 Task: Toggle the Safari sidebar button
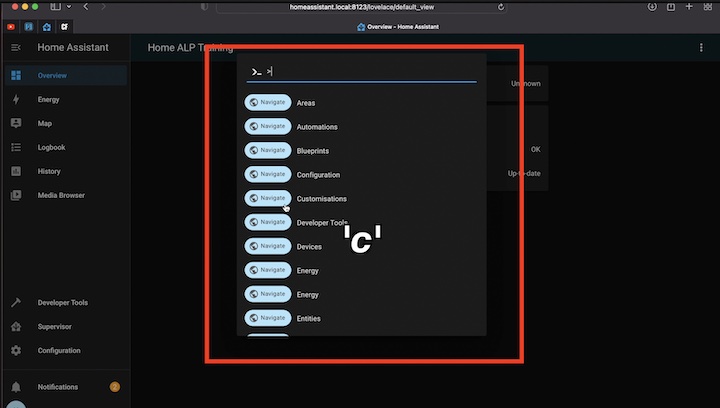[56, 6]
